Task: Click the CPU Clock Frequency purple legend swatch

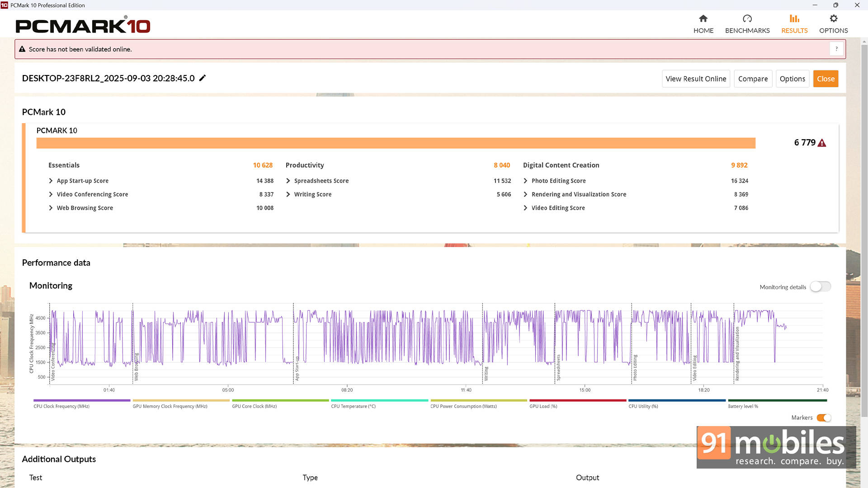Action: [x=82, y=400]
